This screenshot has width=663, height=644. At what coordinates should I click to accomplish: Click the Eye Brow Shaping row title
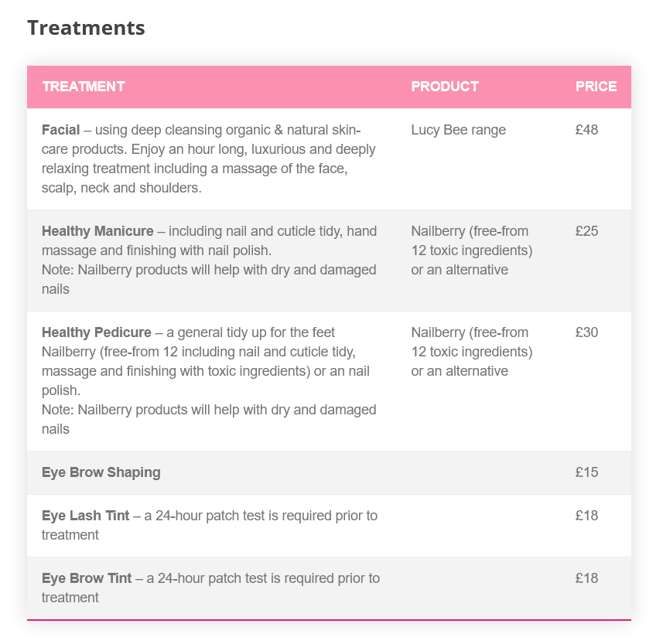point(101,472)
